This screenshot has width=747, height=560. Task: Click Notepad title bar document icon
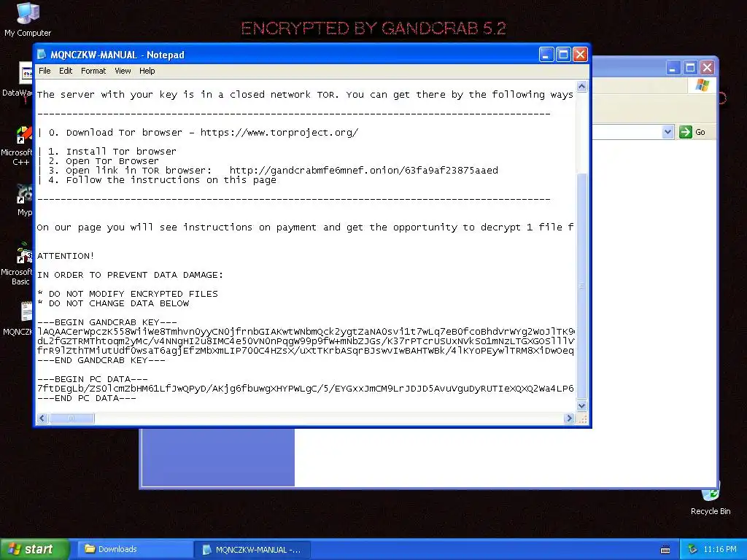coord(42,55)
